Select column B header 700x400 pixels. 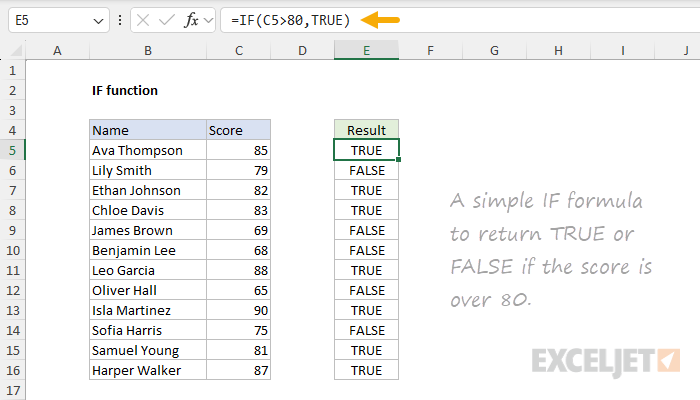pos(148,50)
